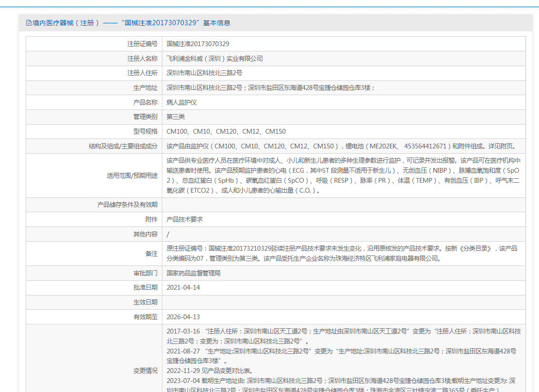
Task: Click the 结构及组成 description text
Action: [340, 146]
